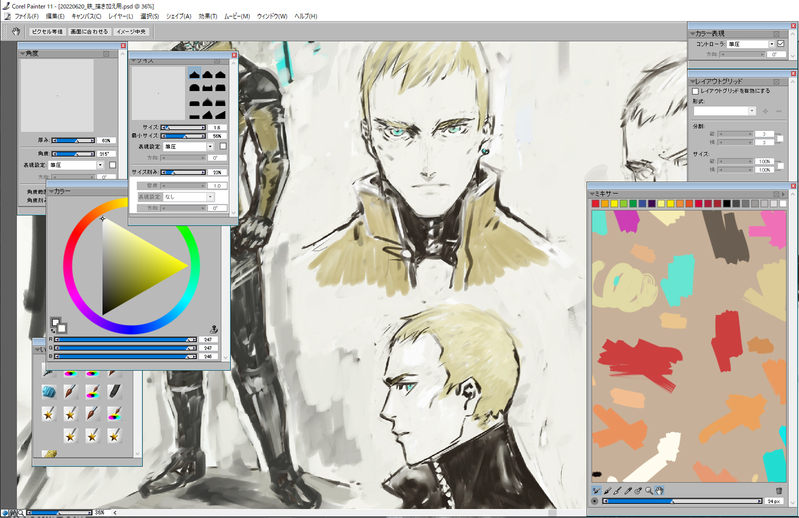Select the Sample Color eyedropper in Mixer
Viewport: 799px width, 518px height.
628,490
